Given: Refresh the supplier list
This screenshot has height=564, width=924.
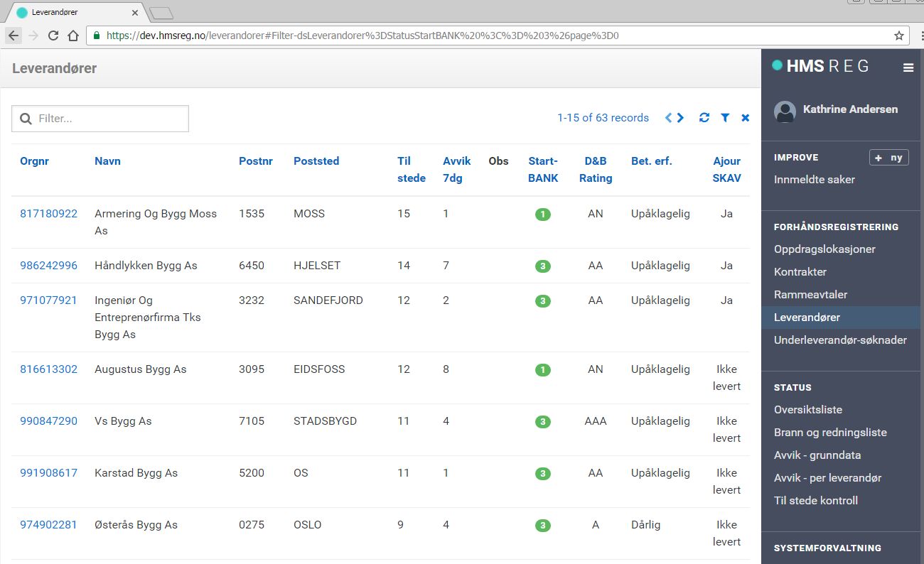Looking at the screenshot, I should pos(704,118).
